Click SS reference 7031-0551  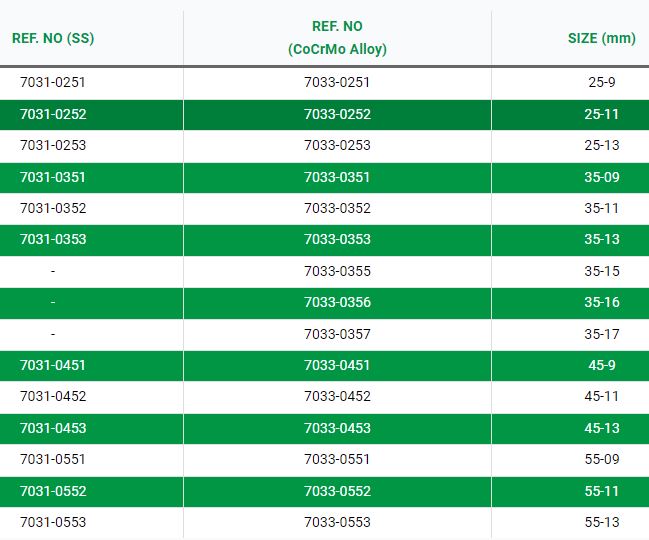coord(53,460)
